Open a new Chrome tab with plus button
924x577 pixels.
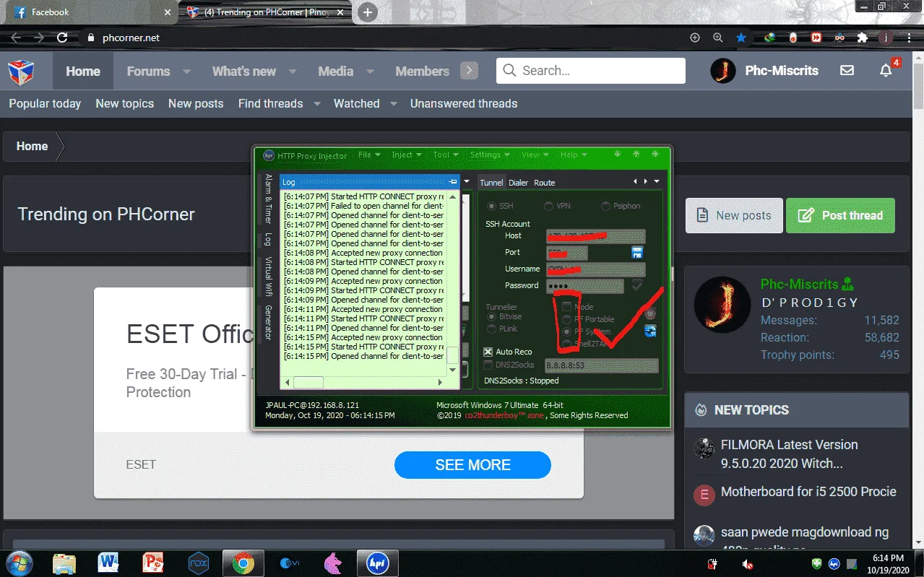click(x=368, y=12)
